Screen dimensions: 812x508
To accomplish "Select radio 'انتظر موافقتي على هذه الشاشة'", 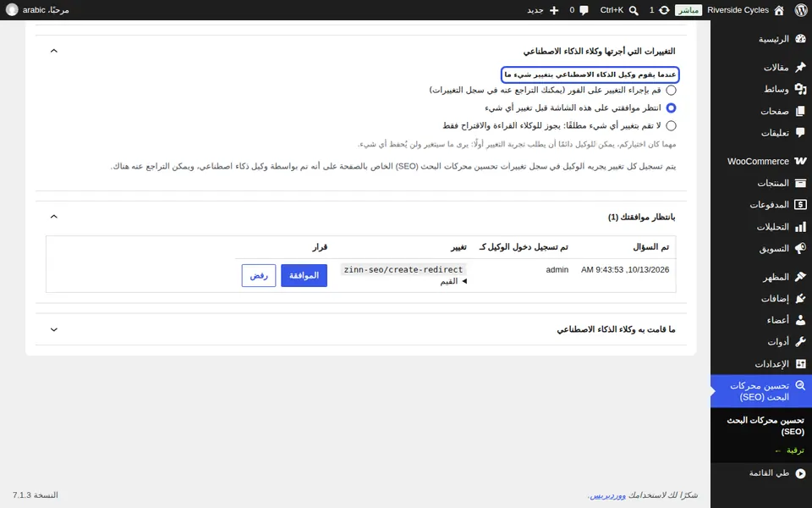I will click(671, 108).
